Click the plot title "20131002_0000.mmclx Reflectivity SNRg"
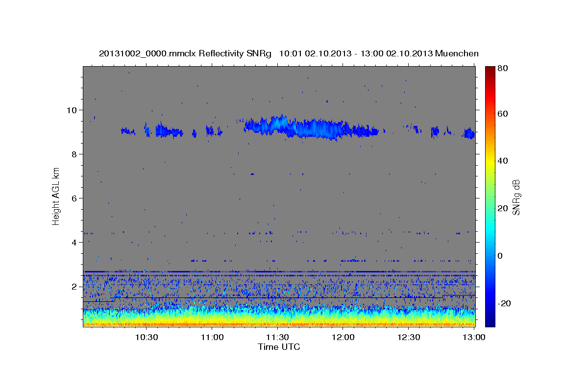The width and height of the screenshot is (588, 392). coord(185,53)
